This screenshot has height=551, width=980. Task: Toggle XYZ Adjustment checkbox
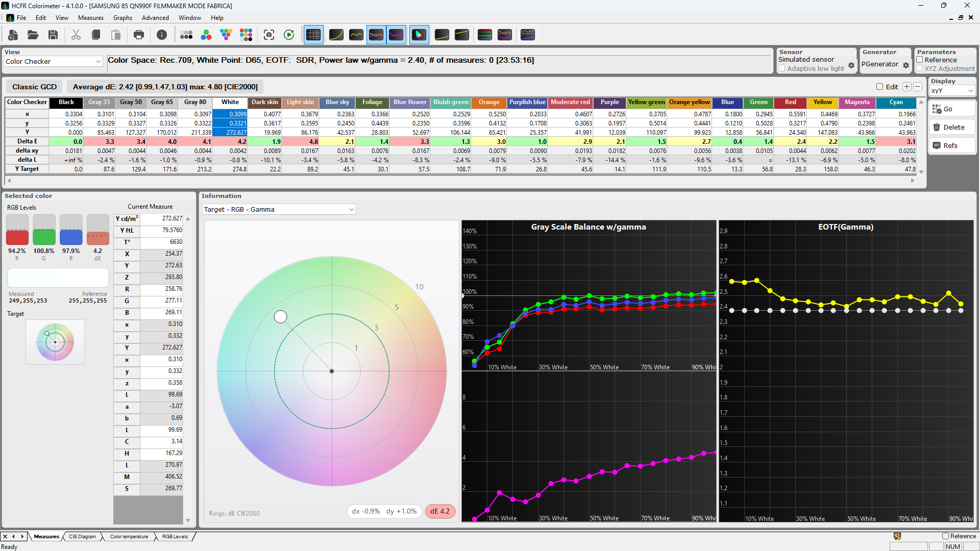(x=920, y=68)
